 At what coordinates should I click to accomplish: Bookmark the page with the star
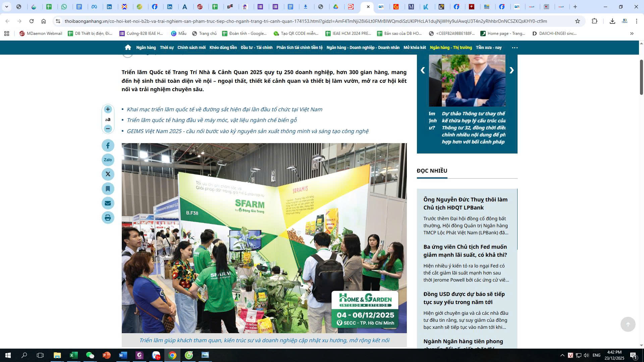pos(577,21)
